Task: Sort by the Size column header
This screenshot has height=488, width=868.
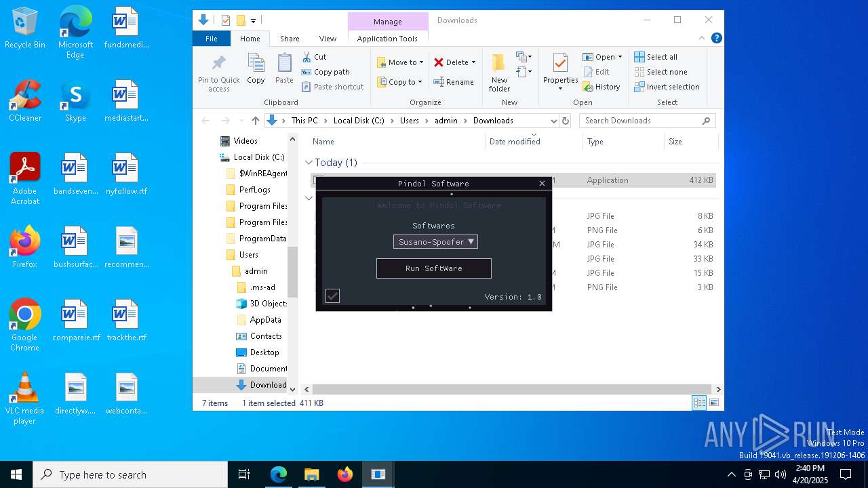Action: click(x=690, y=142)
